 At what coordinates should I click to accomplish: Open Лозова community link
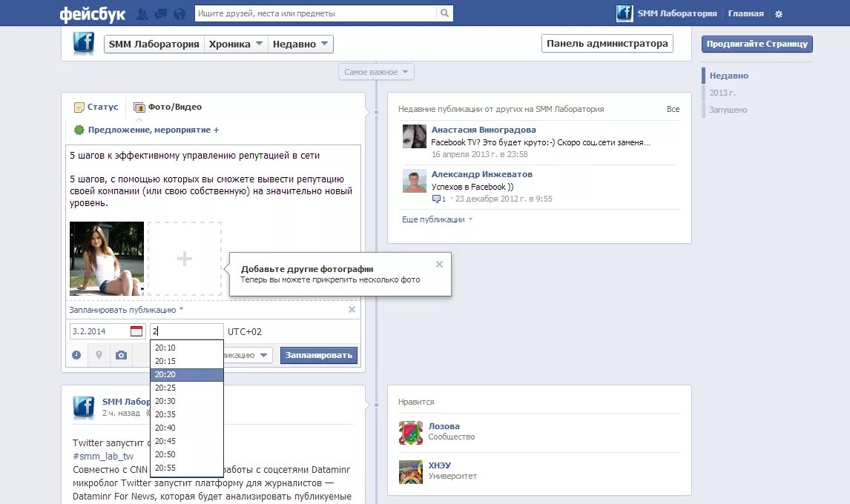(x=444, y=426)
